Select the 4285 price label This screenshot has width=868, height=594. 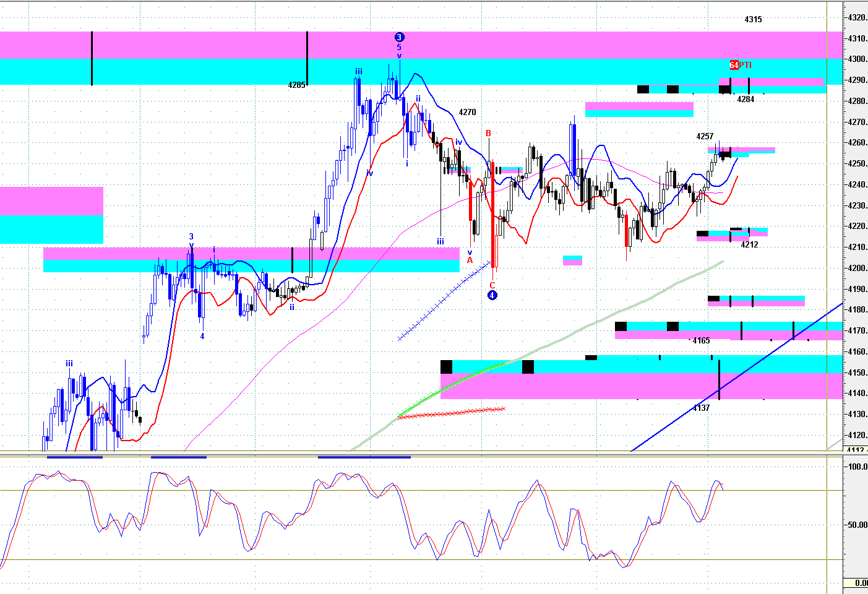(296, 85)
